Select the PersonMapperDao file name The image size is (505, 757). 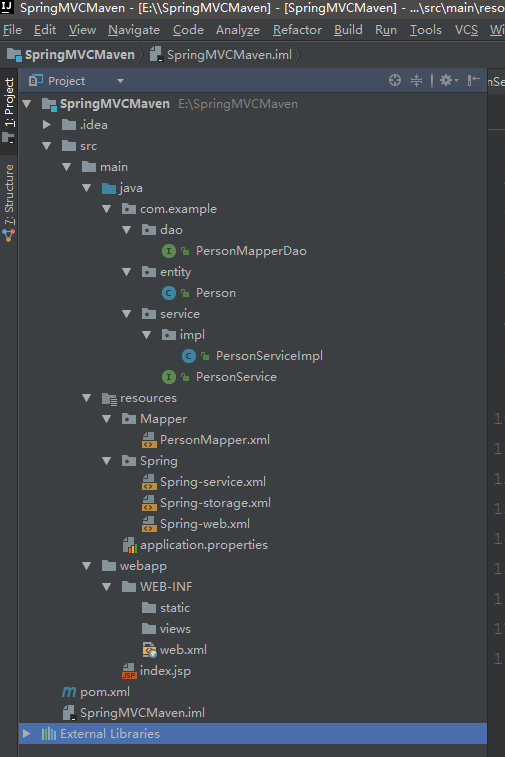tap(251, 251)
